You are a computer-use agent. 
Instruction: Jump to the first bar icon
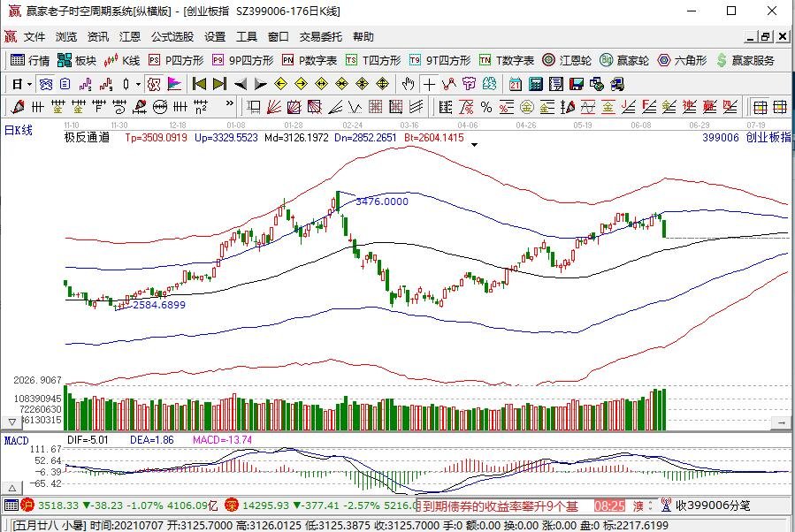[x=199, y=84]
